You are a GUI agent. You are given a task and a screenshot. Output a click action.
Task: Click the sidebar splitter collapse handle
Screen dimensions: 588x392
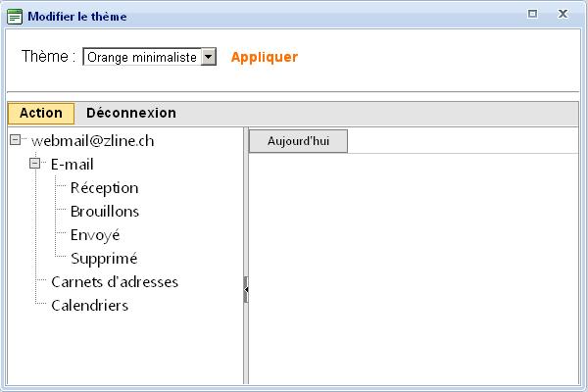point(246,289)
